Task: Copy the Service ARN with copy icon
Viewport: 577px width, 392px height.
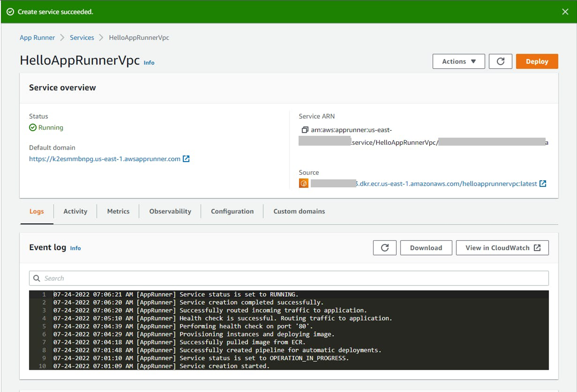Action: coord(305,130)
